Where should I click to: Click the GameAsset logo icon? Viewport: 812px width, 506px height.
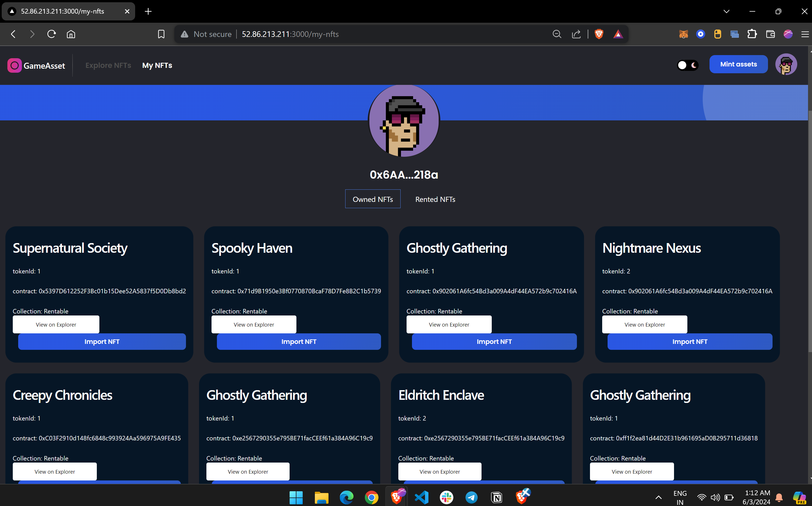coord(14,66)
